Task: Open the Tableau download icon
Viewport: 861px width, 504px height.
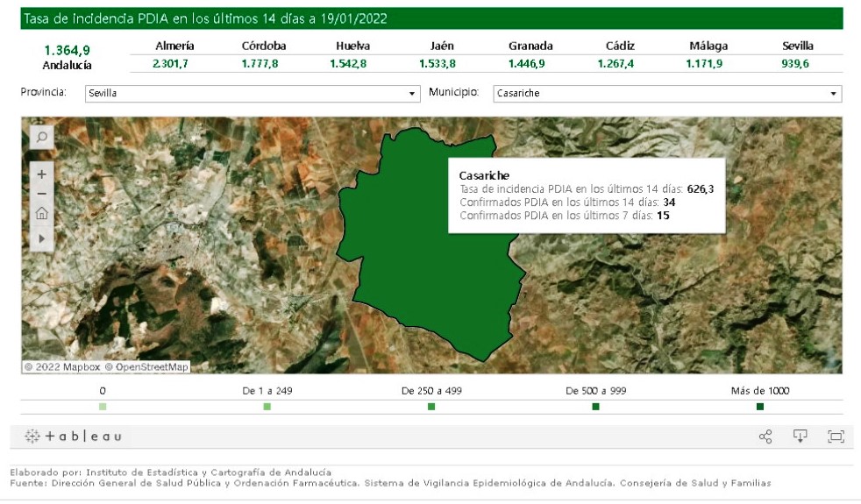Action: (x=800, y=437)
